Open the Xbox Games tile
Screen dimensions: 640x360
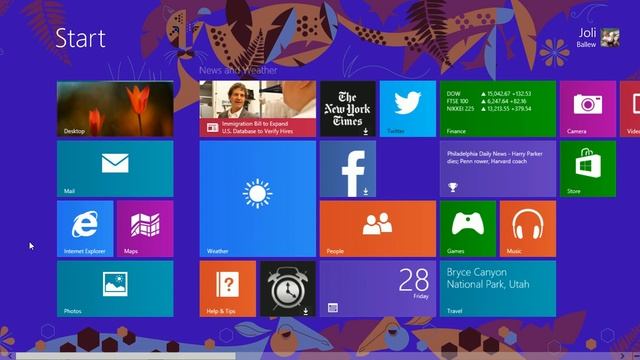pos(468,229)
